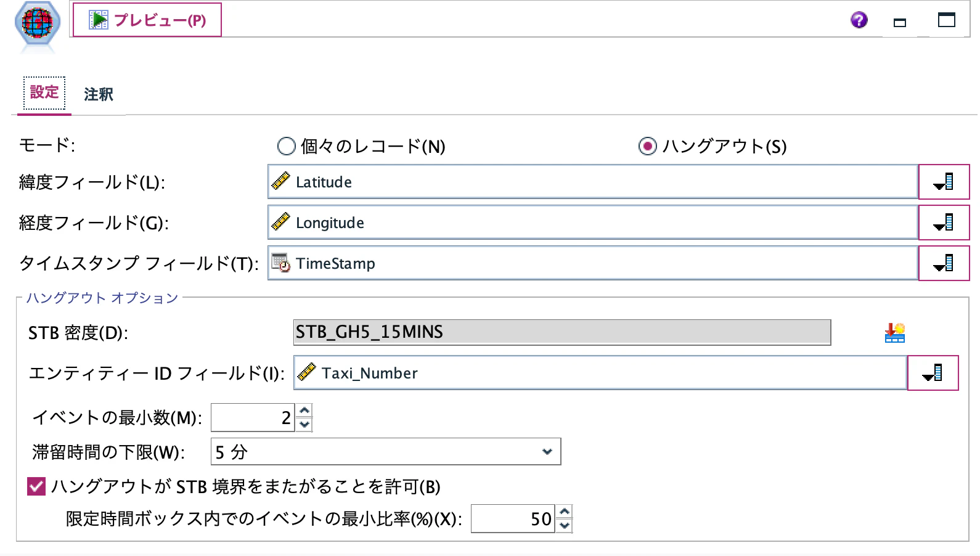This screenshot has height=556, width=980.
Task: Open field picker for エンティティー ID Taxi_Number
Action: point(933,373)
